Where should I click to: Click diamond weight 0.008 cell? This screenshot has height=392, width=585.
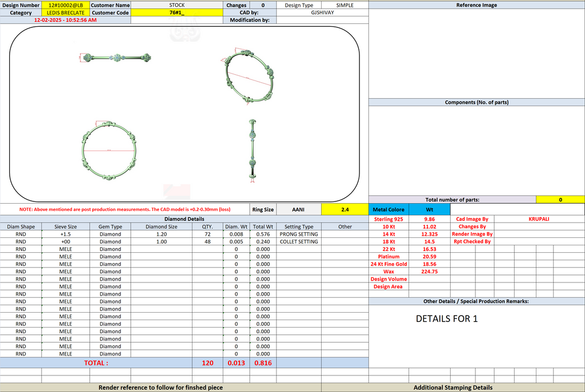[x=236, y=234]
